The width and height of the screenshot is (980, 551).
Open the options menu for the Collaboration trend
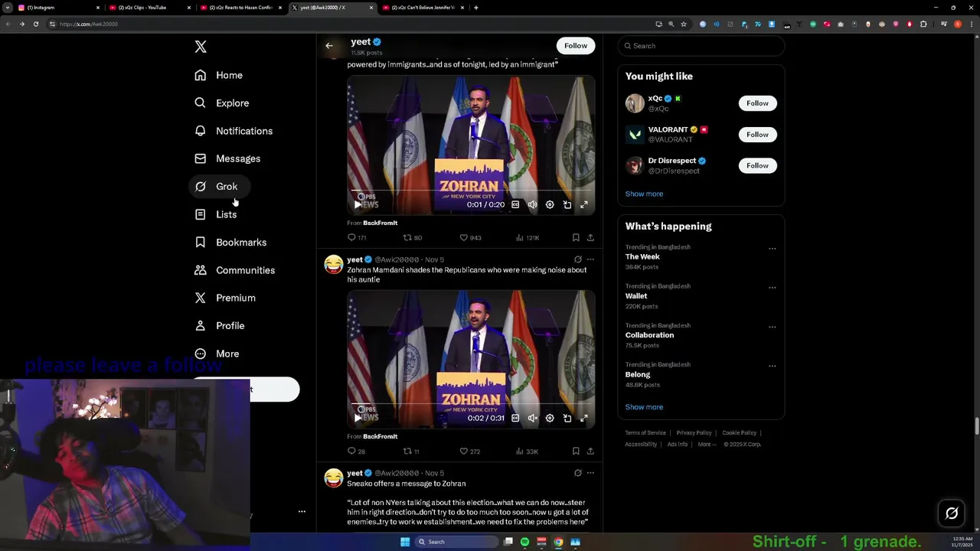tap(772, 327)
